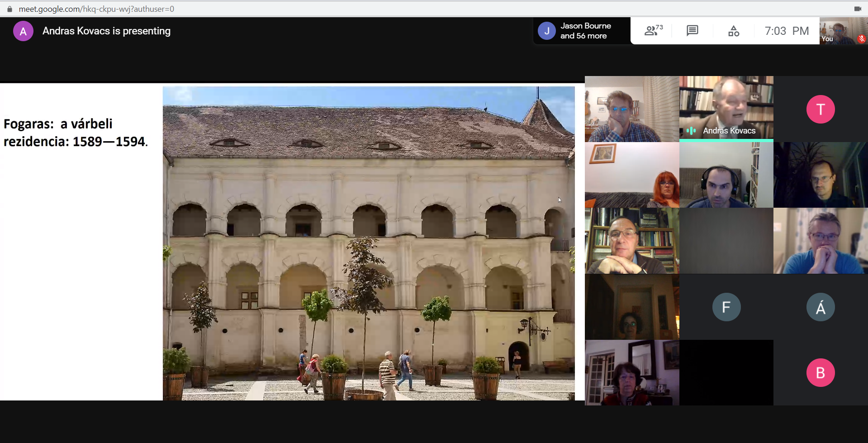The height and width of the screenshot is (443, 868).
Task: Select the 'F' participant tile
Action: pyautogui.click(x=726, y=307)
